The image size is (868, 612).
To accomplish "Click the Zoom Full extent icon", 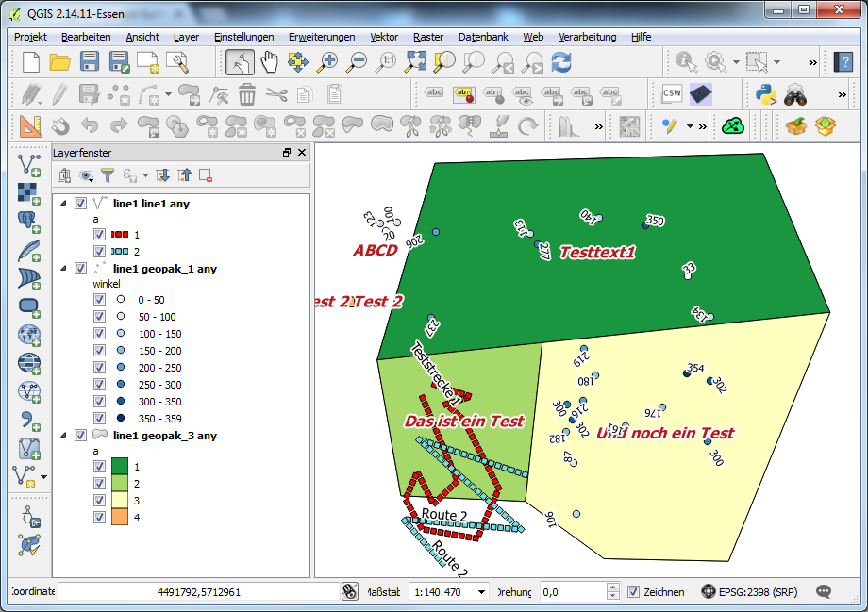I will click(x=416, y=62).
